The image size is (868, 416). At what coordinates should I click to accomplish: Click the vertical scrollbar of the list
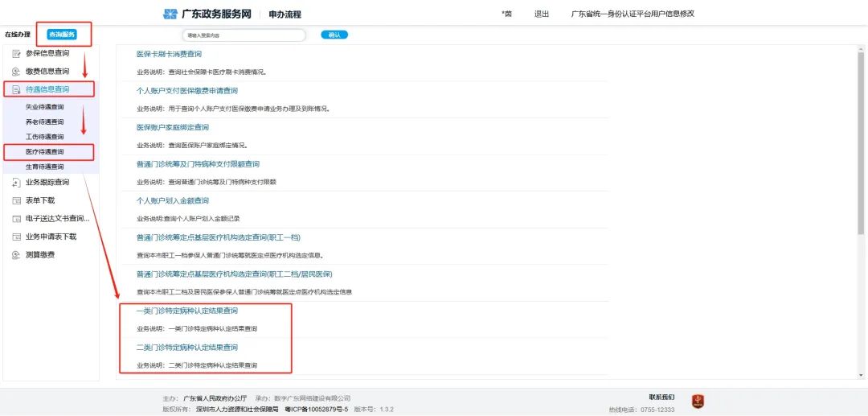click(861, 143)
